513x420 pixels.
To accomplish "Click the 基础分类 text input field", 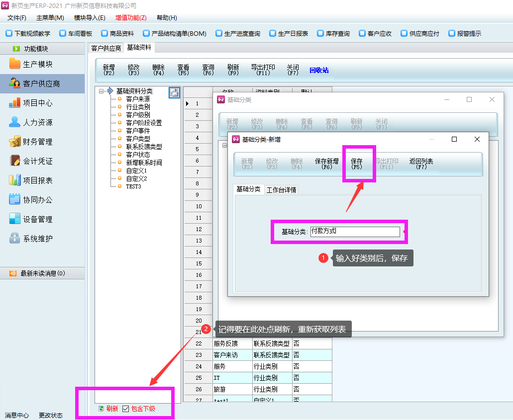I will [x=355, y=232].
